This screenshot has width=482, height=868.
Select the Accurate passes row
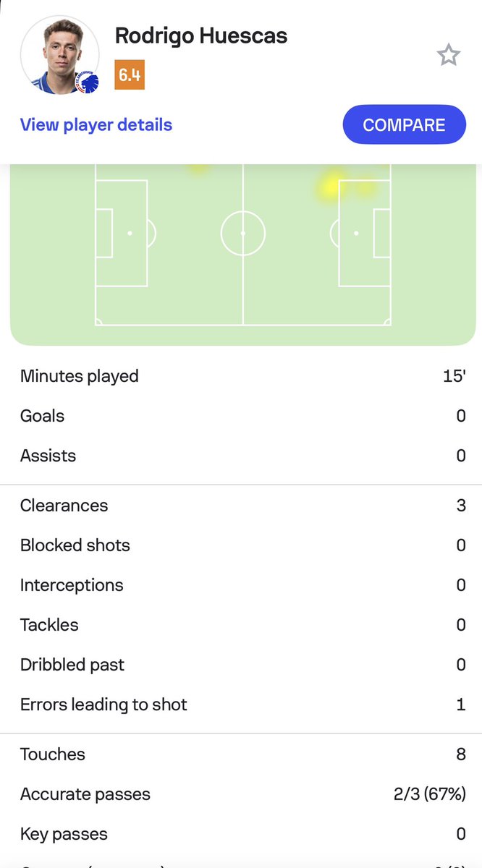tap(241, 794)
